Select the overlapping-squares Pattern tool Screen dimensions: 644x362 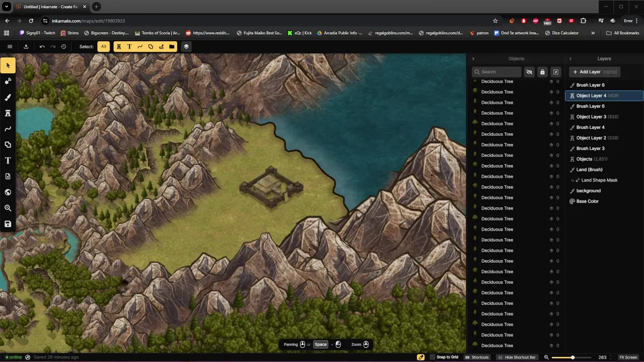tap(8, 145)
